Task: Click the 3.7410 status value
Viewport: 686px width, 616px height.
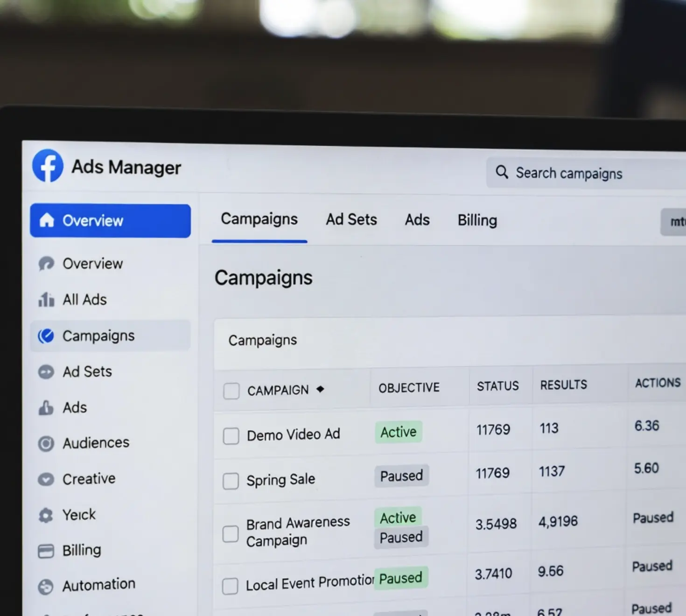Action: (493, 574)
